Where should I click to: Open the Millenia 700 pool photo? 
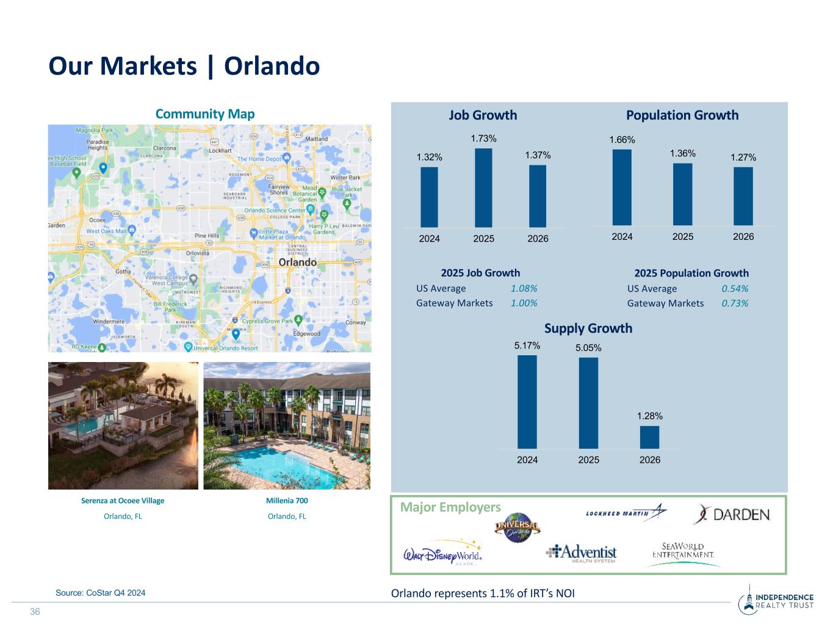pyautogui.click(x=286, y=425)
